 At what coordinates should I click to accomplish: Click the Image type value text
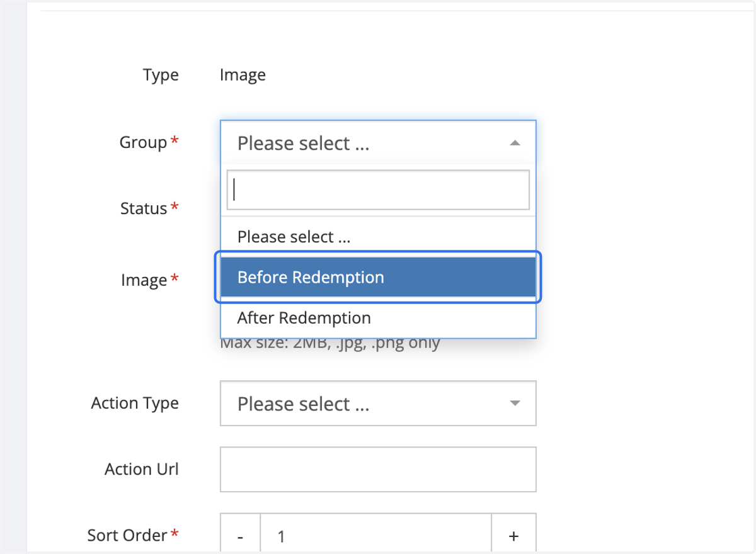243,76
